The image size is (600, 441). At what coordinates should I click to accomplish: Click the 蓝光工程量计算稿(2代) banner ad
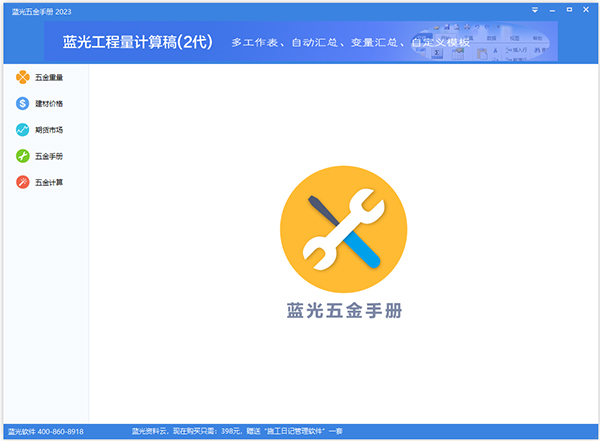(x=300, y=41)
